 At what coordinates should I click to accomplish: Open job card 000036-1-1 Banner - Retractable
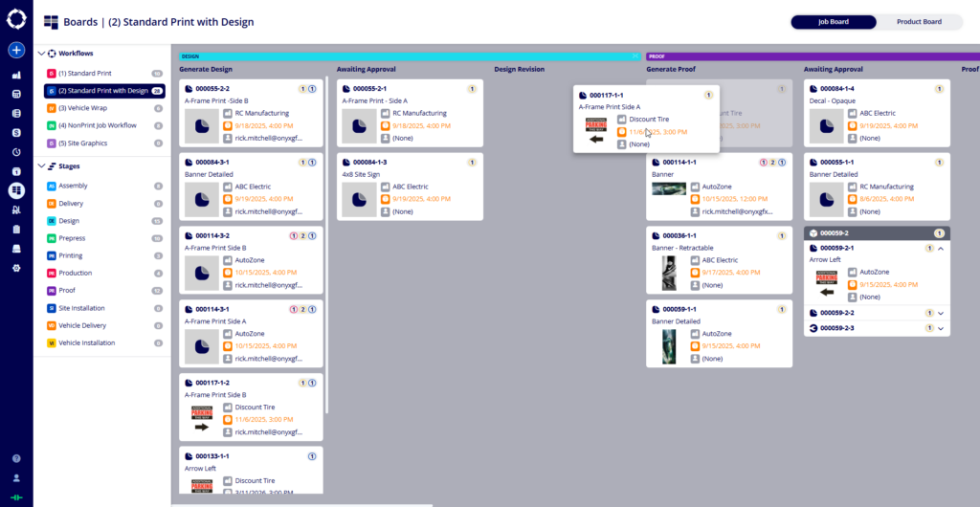point(719,258)
